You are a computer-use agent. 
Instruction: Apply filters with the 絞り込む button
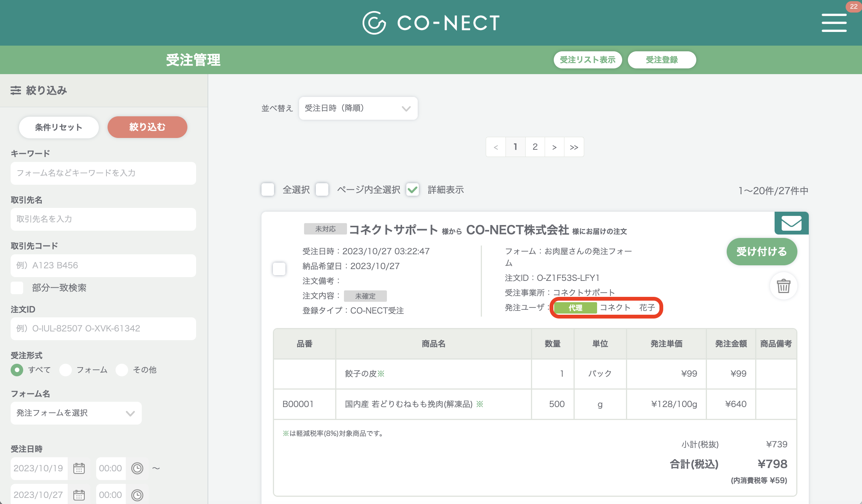[147, 127]
